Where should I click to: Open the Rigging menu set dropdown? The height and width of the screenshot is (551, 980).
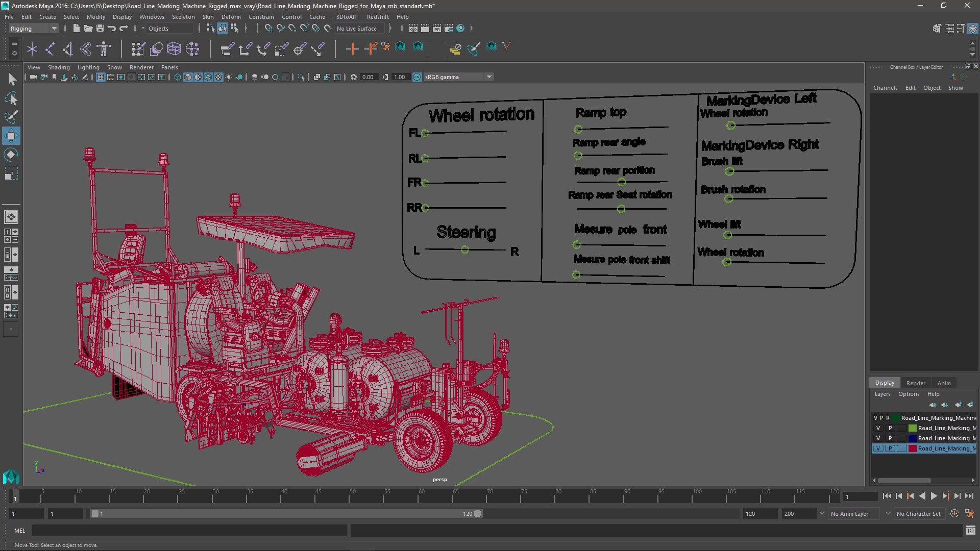point(34,29)
